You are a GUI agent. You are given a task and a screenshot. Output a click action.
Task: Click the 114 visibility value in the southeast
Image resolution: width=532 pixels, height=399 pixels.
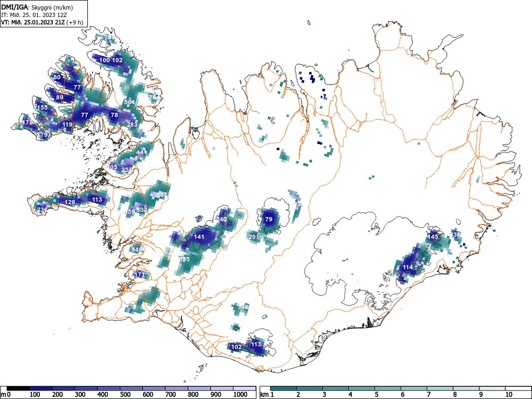408,268
